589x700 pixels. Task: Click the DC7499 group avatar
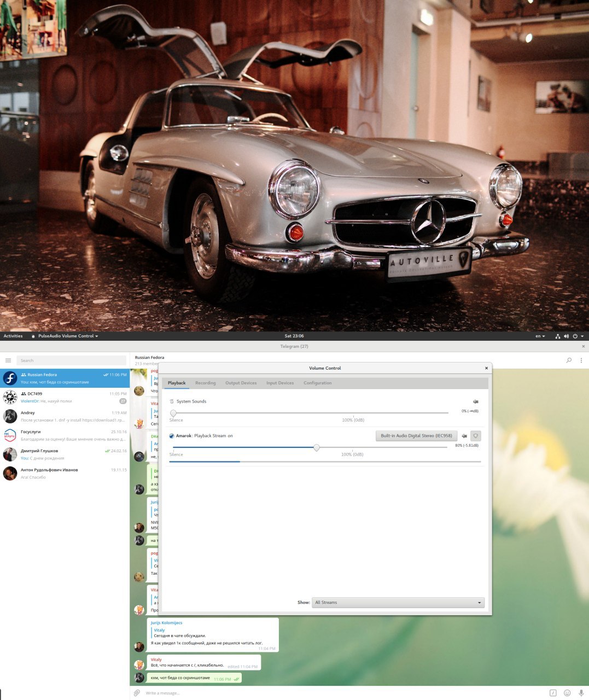[x=10, y=397]
